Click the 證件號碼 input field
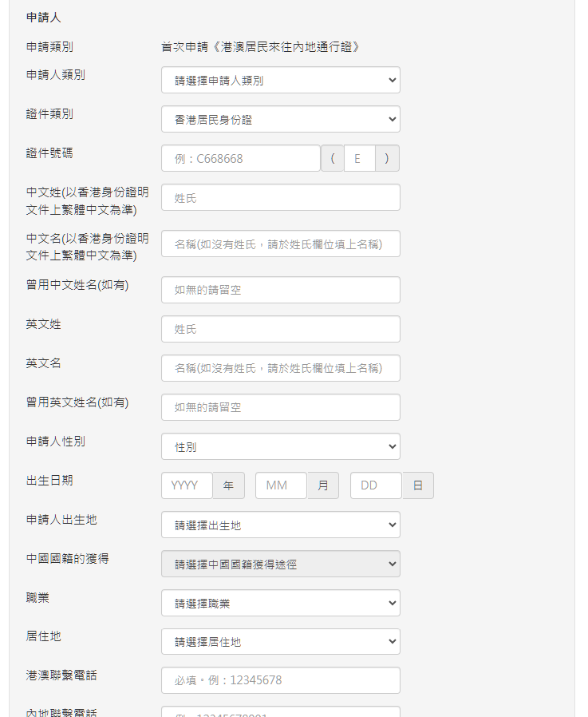 tap(240, 158)
